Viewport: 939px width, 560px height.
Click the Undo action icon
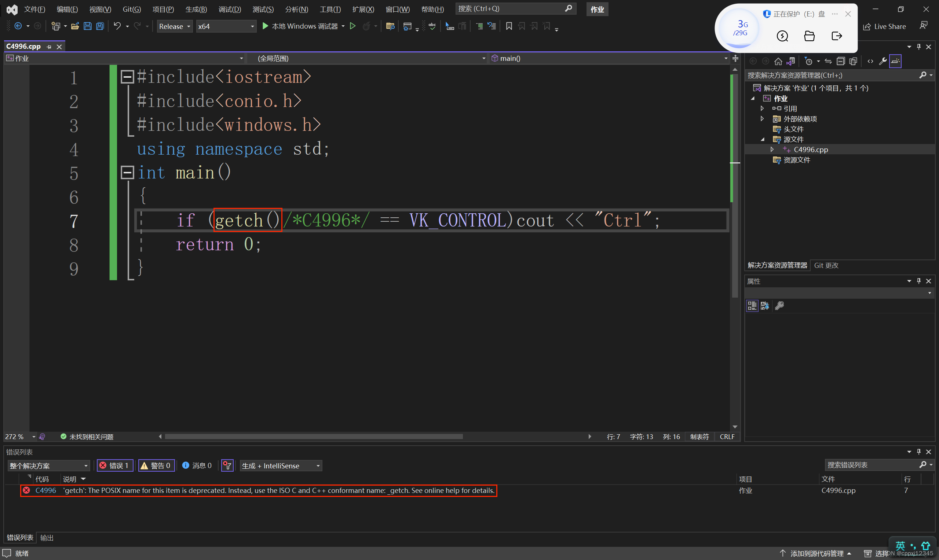117,26
